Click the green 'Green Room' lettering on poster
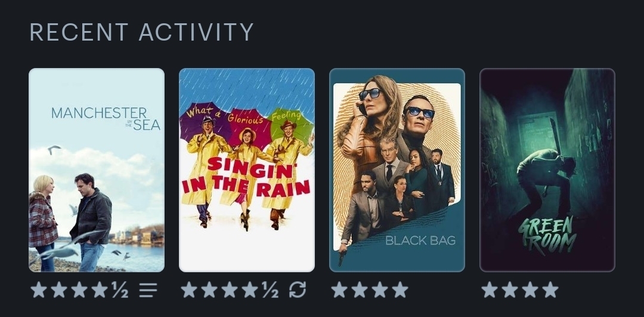The width and height of the screenshot is (644, 317). [x=541, y=236]
